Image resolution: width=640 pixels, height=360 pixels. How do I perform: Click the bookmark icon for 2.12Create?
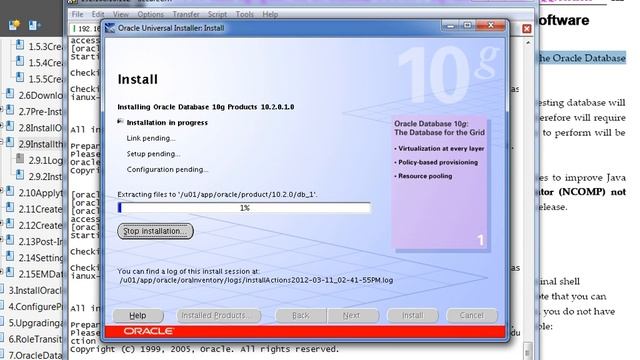tap(10, 224)
